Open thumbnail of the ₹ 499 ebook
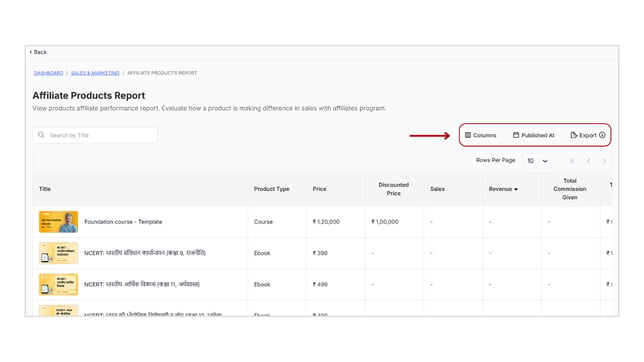The height and width of the screenshot is (362, 644). coord(58,284)
